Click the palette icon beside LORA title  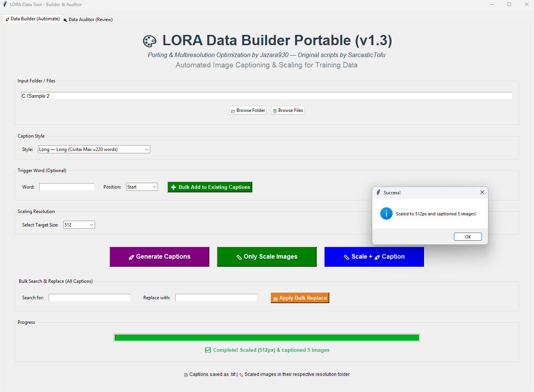[x=150, y=41]
